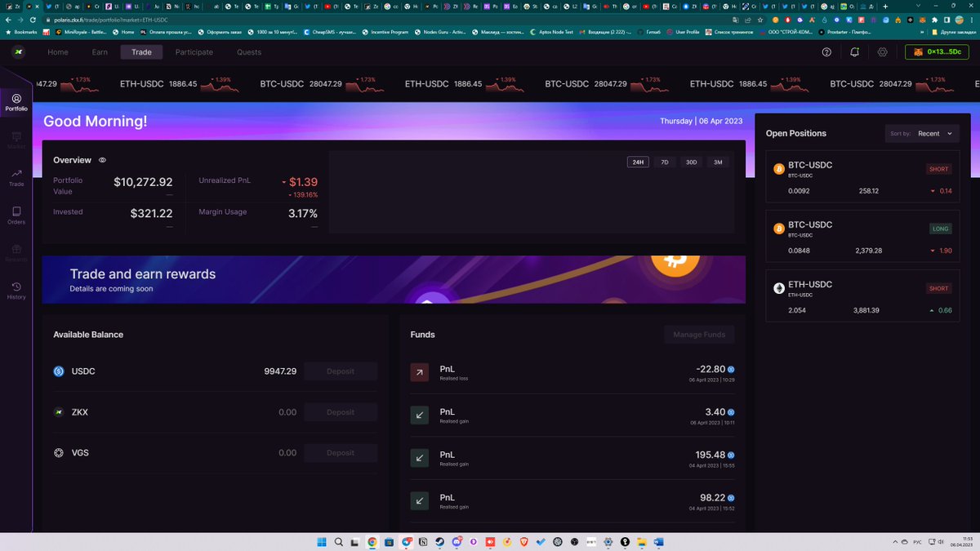The height and width of the screenshot is (551, 980).
Task: Open the settings gear icon in header
Action: tap(882, 51)
